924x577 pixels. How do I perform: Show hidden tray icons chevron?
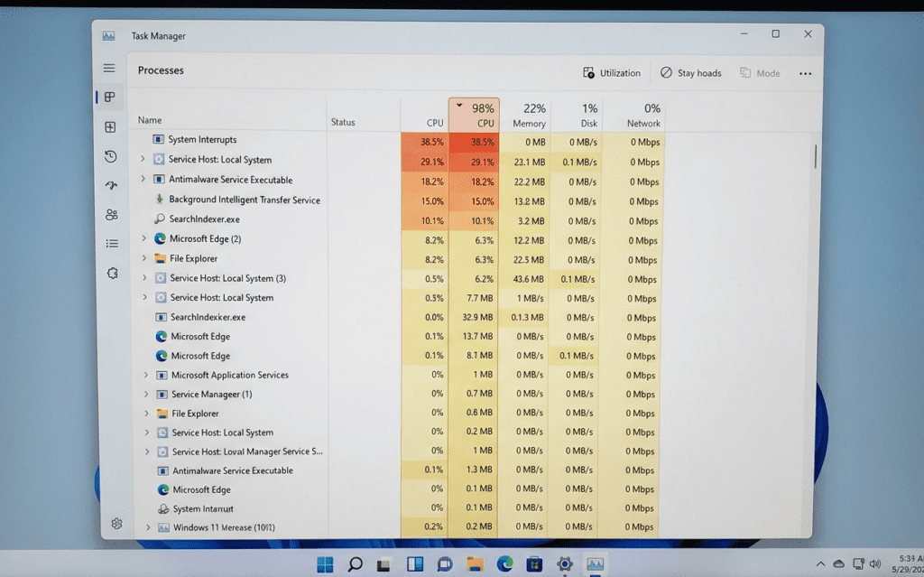coord(820,564)
